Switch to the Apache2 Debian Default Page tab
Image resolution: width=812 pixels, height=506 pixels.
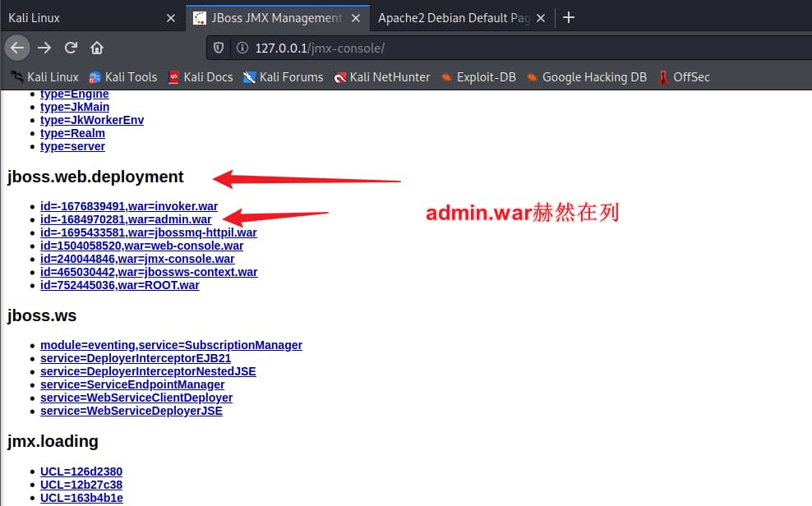click(x=461, y=18)
